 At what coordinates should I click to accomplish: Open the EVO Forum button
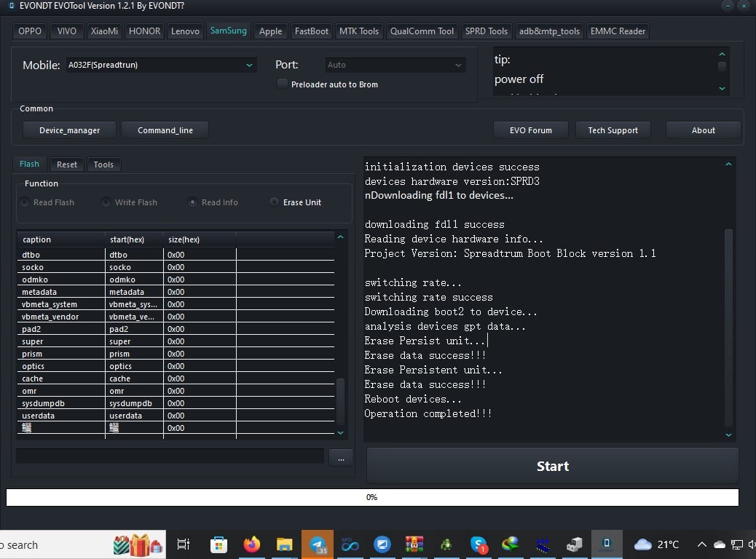[531, 130]
